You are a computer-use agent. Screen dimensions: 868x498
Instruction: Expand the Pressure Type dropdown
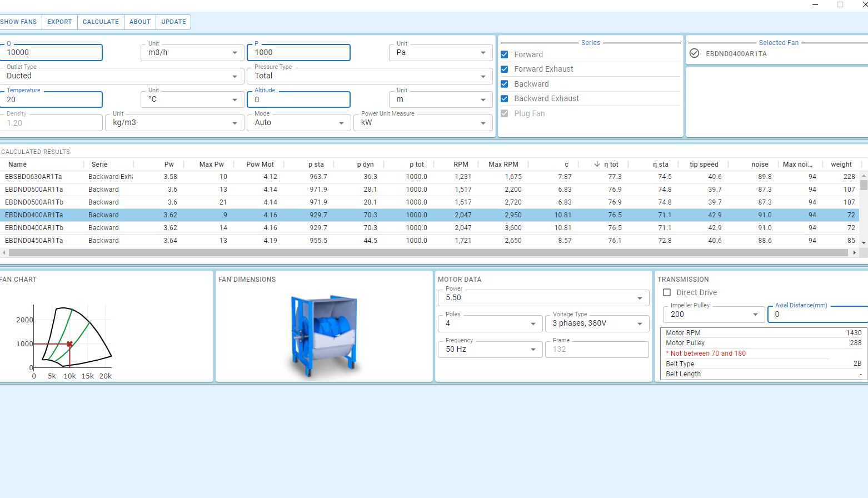(370, 76)
